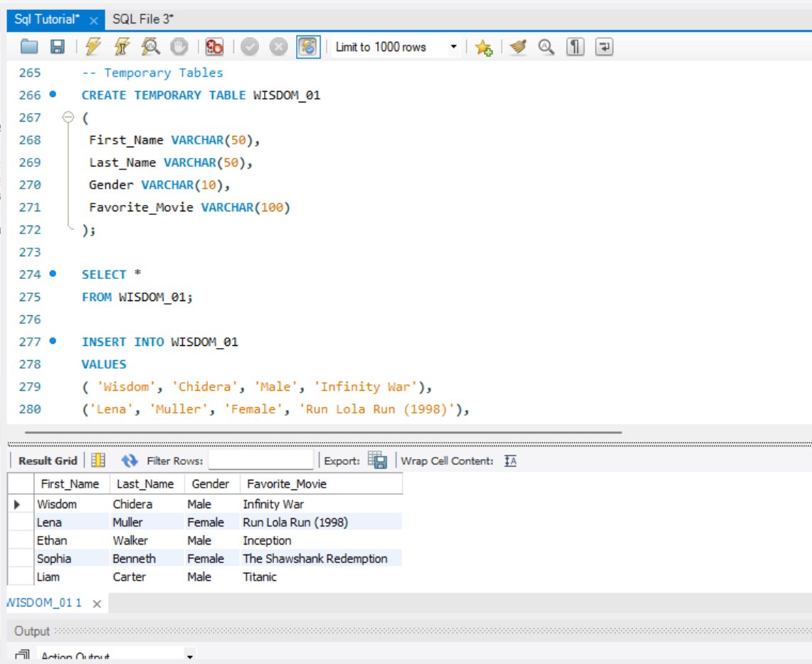The width and height of the screenshot is (812, 664).
Task: Switch to the SQL File 3 tab
Action: coord(143,19)
